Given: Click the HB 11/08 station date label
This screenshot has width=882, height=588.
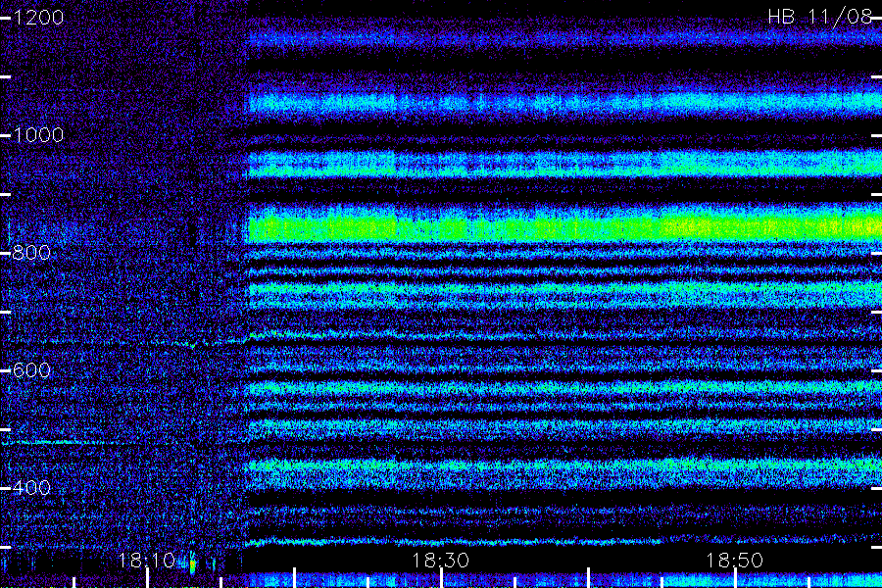Looking at the screenshot, I should click(x=820, y=17).
